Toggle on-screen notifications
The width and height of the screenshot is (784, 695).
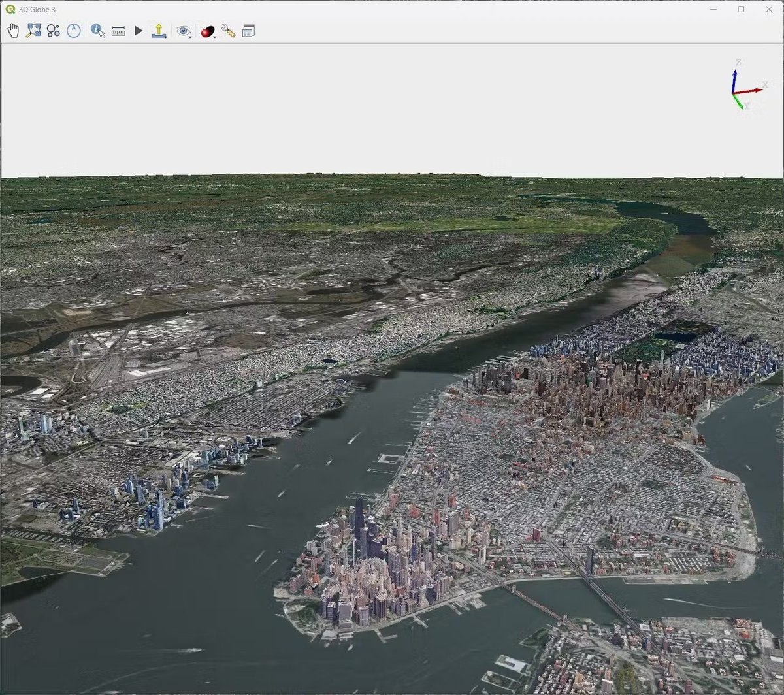click(52, 29)
